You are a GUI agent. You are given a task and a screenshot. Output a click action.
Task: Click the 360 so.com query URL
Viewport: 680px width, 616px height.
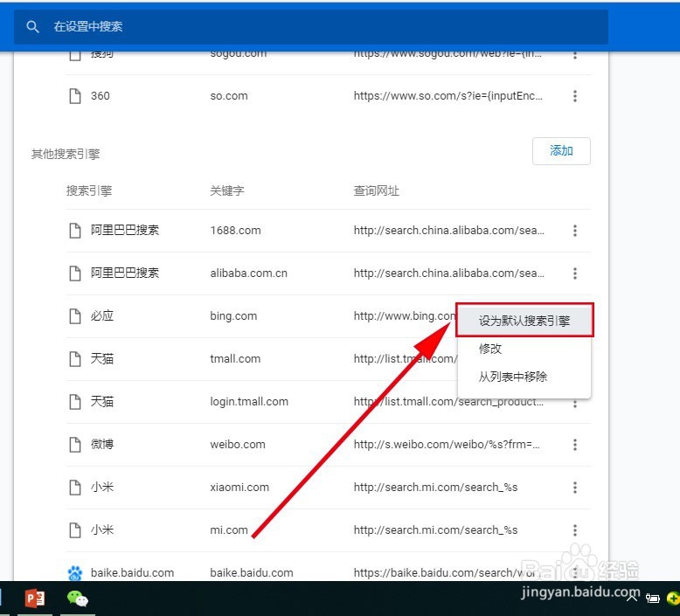pos(448,96)
